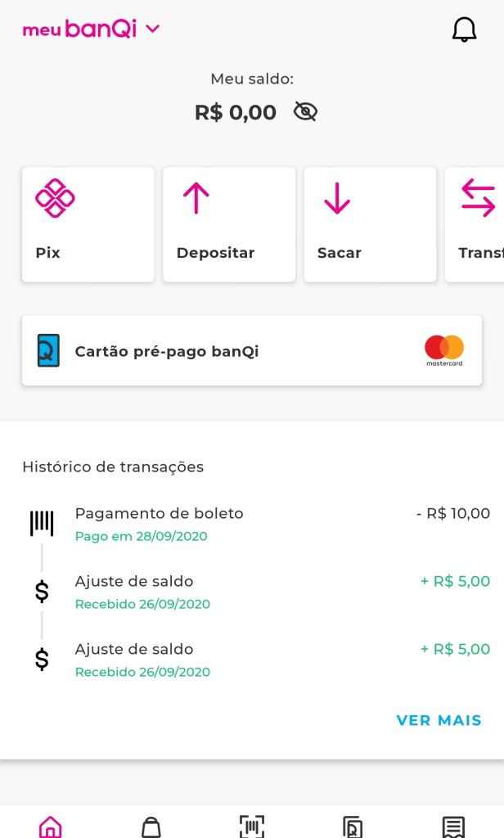Open the receipts tab icon
The image size is (504, 838).
(x=453, y=826)
